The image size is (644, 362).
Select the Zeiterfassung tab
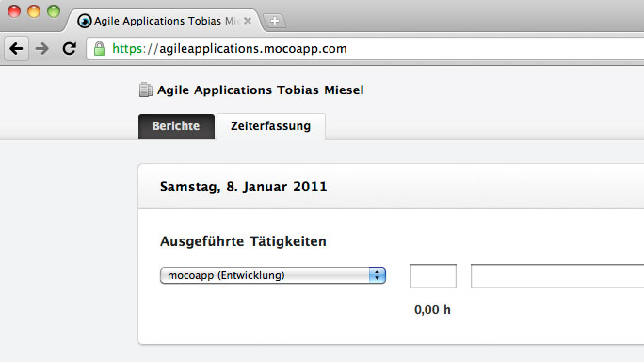click(x=270, y=126)
